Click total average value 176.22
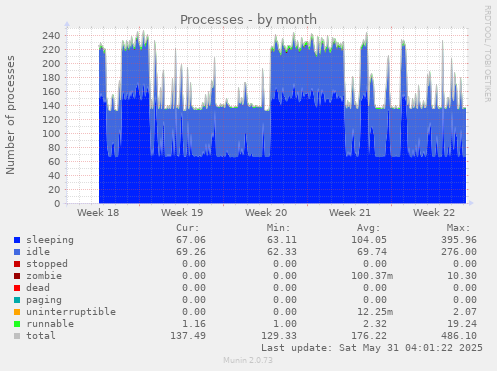 pos(369,336)
